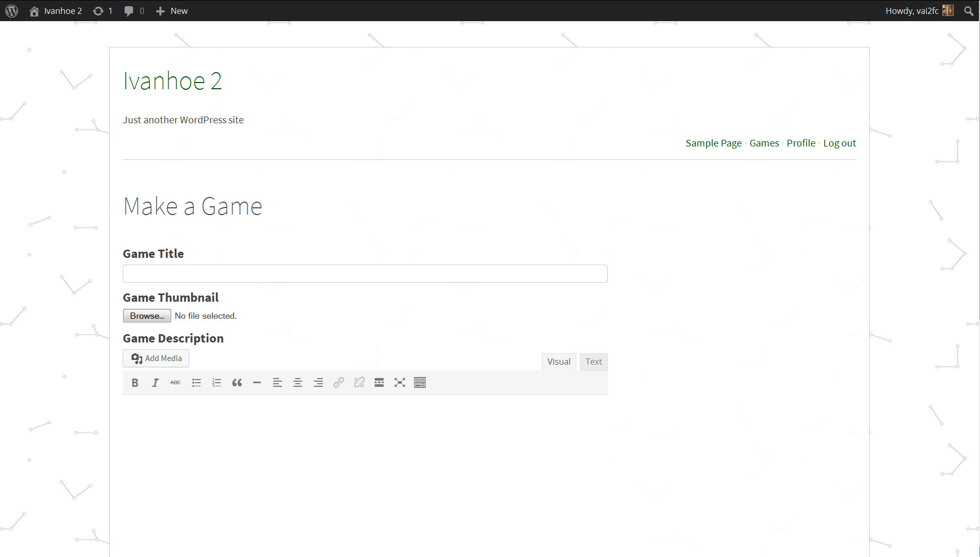Open the Games link
This screenshot has width=980, height=557.
tap(765, 143)
